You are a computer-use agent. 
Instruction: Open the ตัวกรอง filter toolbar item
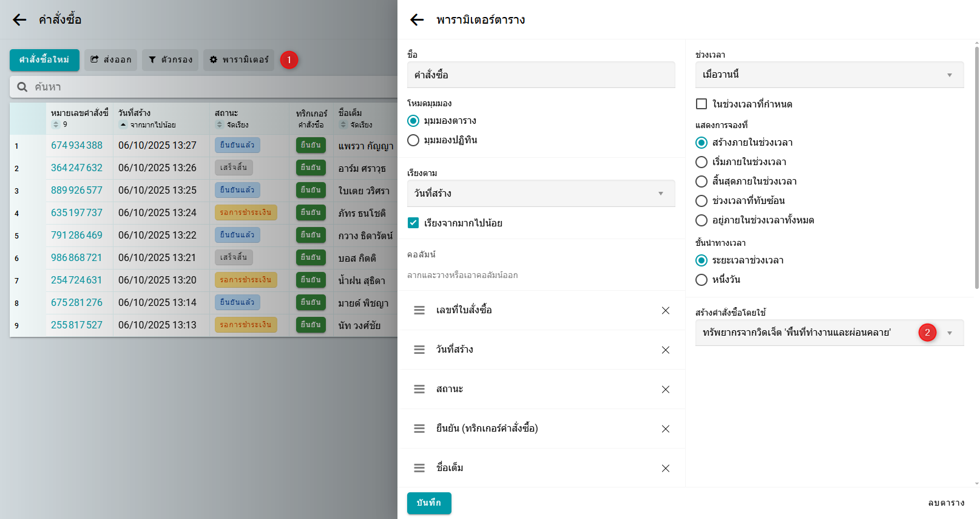pos(170,59)
